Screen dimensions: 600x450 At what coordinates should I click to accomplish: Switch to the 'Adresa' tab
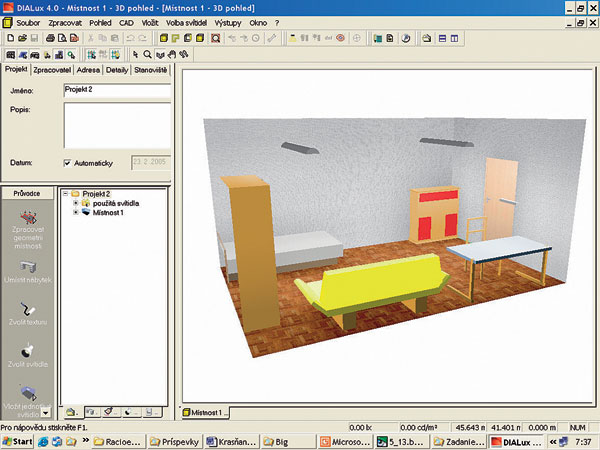point(87,70)
